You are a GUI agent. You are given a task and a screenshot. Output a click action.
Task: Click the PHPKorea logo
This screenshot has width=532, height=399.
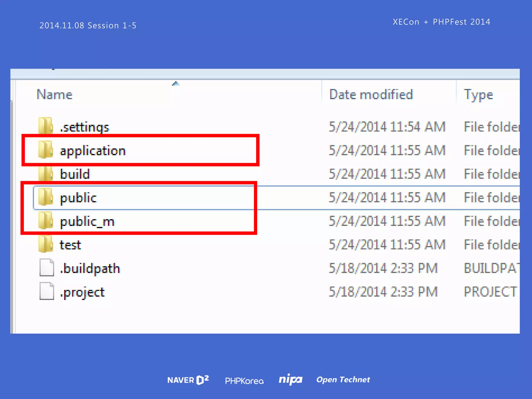tap(244, 381)
